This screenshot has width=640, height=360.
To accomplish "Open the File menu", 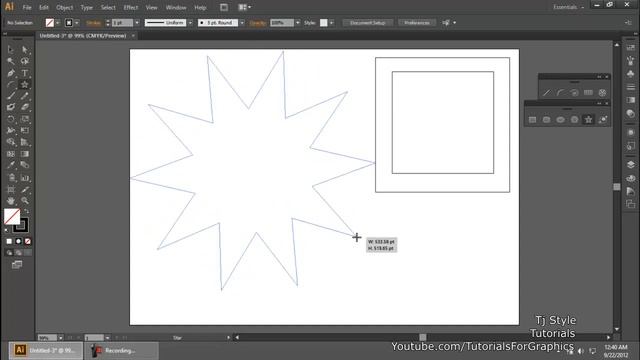I will (27, 7).
